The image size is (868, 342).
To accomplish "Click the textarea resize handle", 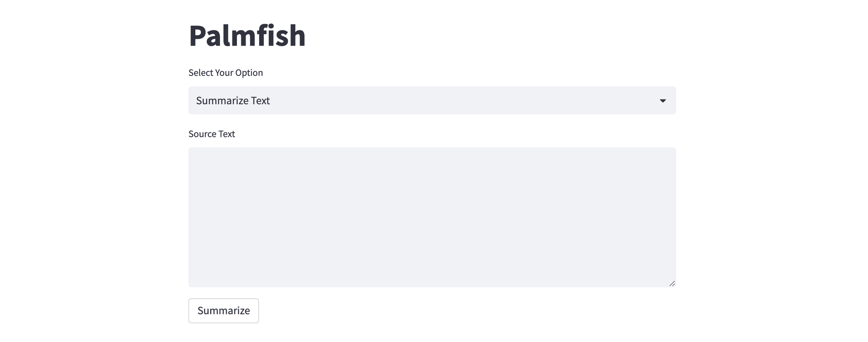I will pos(672,283).
